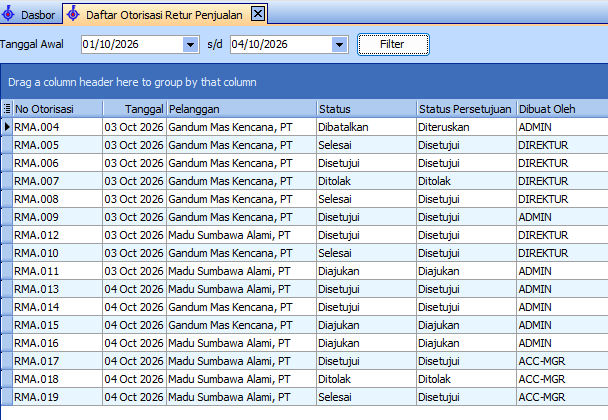Screen dimensions: 608x420
Task: Sort by No Otorisasi column header
Action: tap(58, 109)
